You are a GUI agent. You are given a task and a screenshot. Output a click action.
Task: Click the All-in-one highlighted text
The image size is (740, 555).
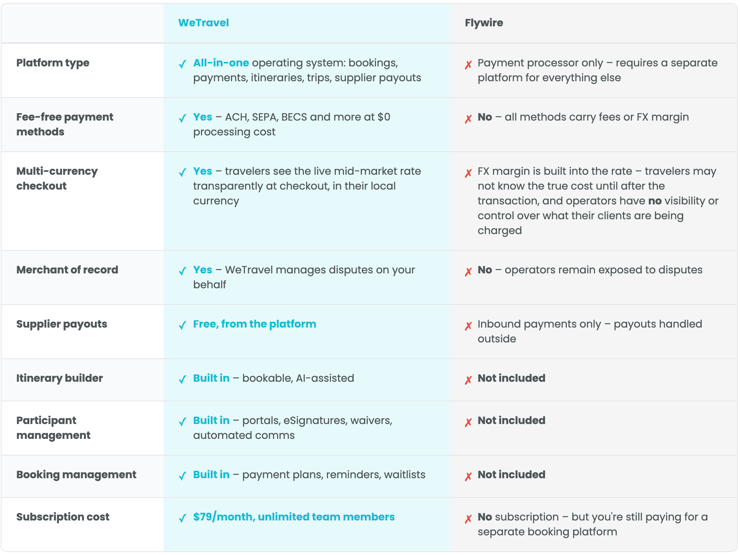pyautogui.click(x=221, y=63)
